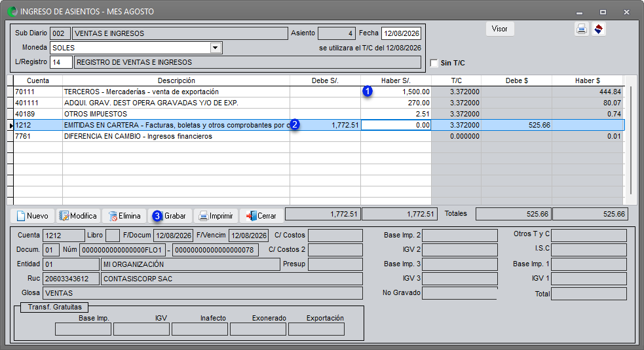Click the red and blue diamond icon
The width and height of the screenshot is (644, 350).
pos(598,29)
